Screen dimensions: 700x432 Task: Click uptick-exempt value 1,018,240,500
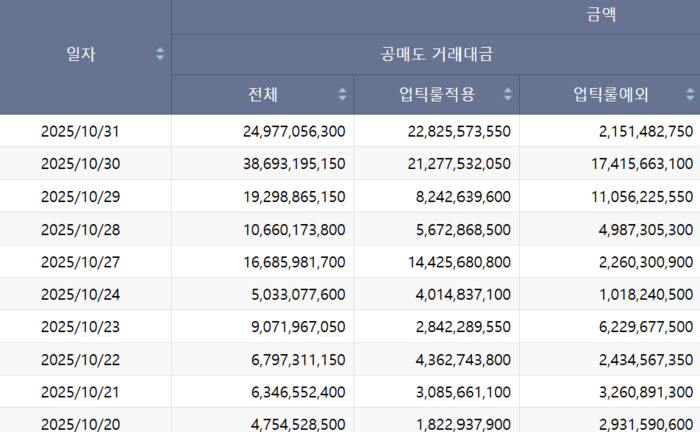(x=646, y=295)
